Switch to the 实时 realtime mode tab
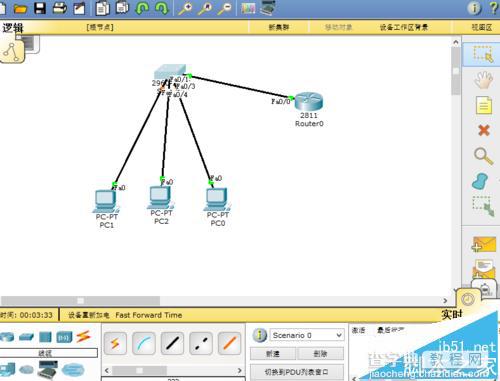This screenshot has width=500, height=381. [452, 314]
